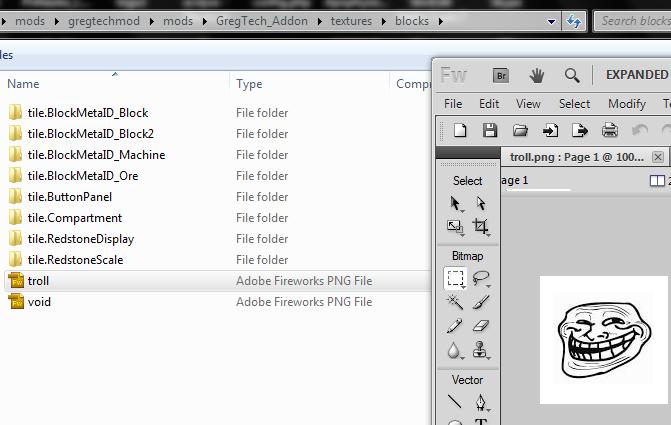This screenshot has height=425, width=671.
Task: Activate the Magic Wand tool
Action: point(455,302)
